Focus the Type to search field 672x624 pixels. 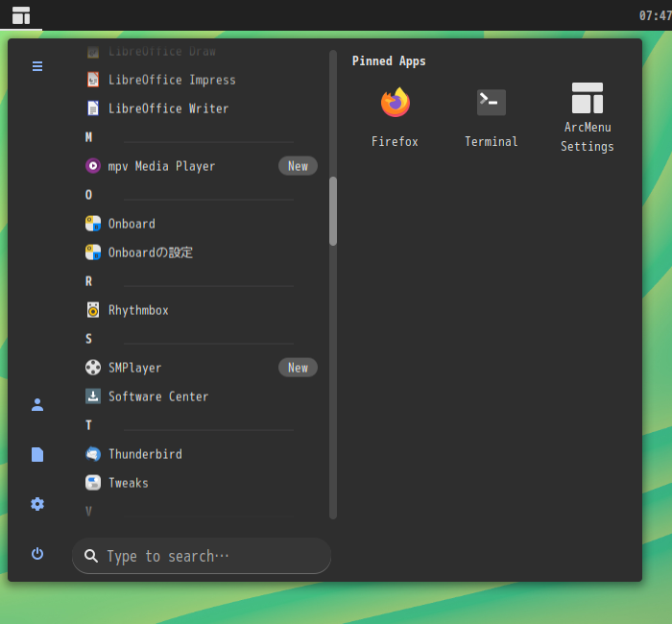click(x=202, y=556)
